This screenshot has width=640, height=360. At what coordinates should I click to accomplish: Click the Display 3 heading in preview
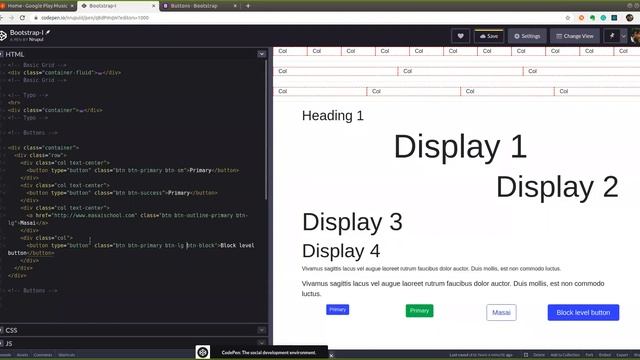[x=352, y=222]
